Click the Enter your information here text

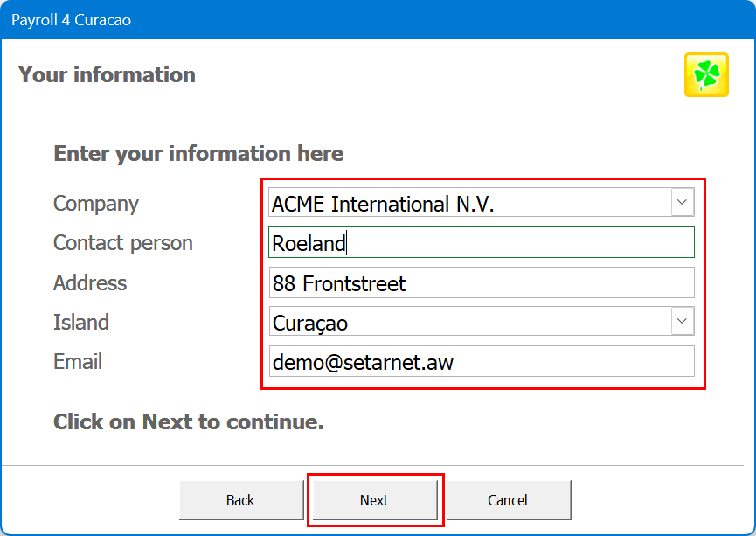(198, 154)
